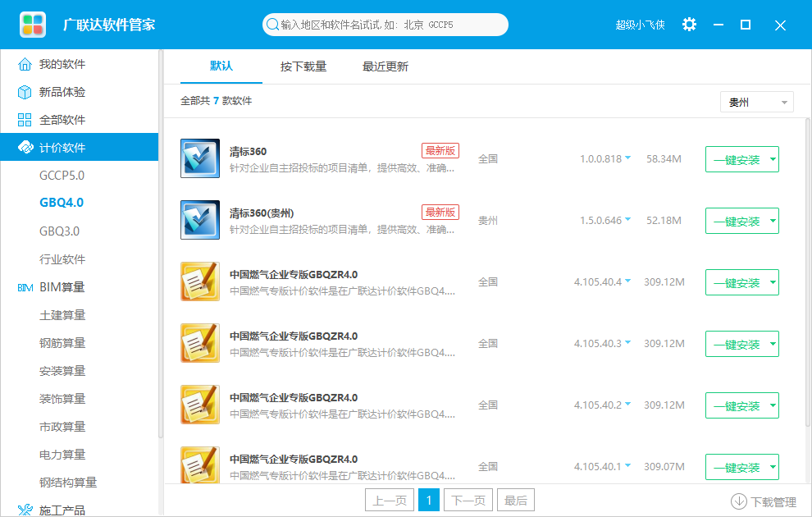Minimize the 广联达软件管家 window

718,25
